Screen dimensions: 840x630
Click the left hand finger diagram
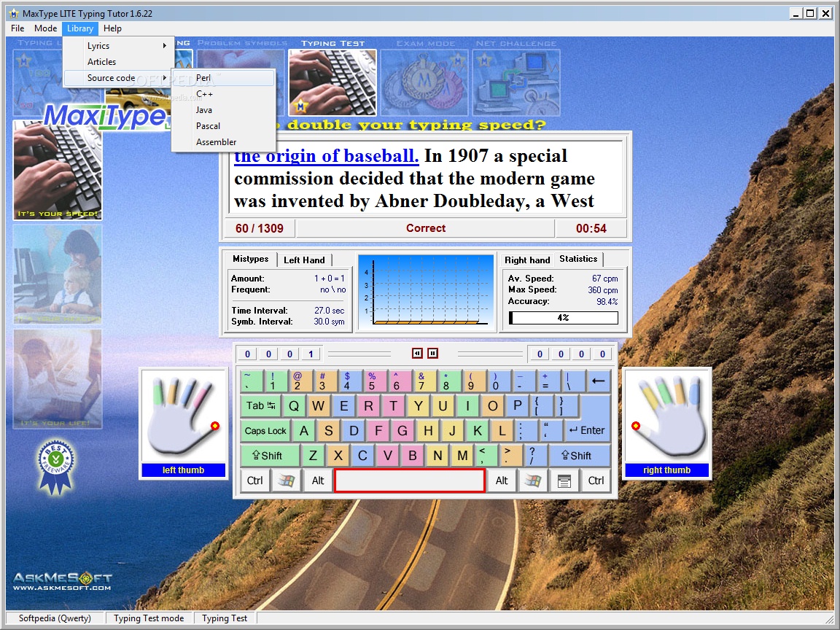pyautogui.click(x=184, y=416)
